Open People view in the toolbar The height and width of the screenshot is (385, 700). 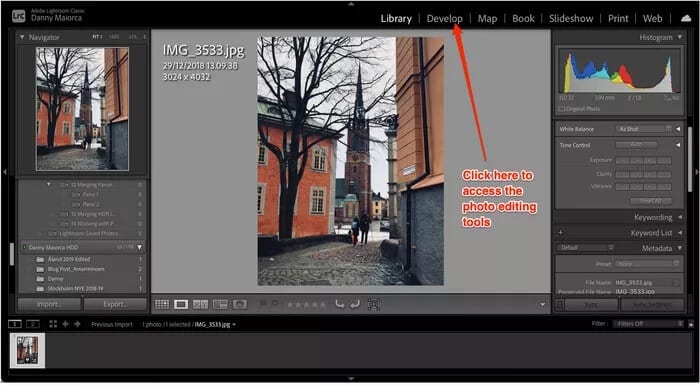coord(240,305)
